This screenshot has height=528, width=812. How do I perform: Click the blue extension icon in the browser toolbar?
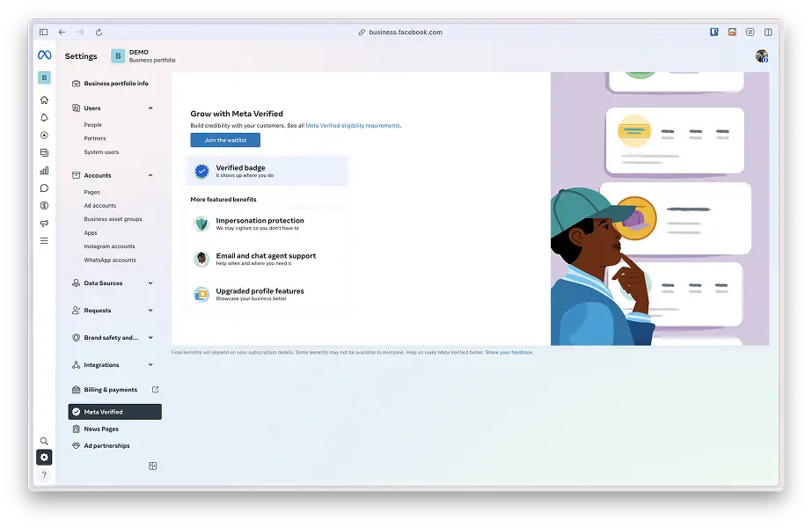coord(714,33)
